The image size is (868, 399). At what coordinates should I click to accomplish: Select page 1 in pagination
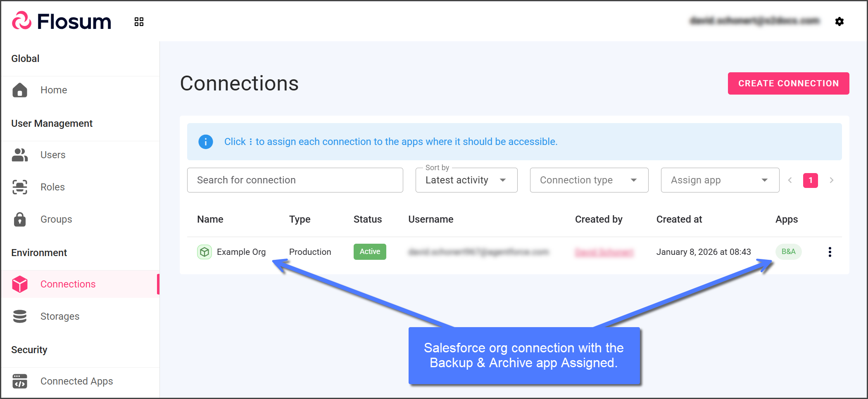(810, 180)
